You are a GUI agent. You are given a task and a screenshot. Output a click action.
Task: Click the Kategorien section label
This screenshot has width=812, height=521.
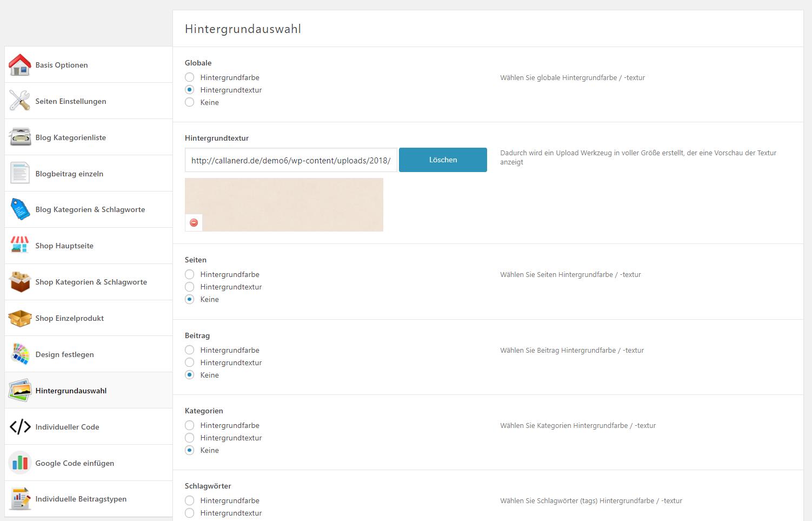click(204, 411)
